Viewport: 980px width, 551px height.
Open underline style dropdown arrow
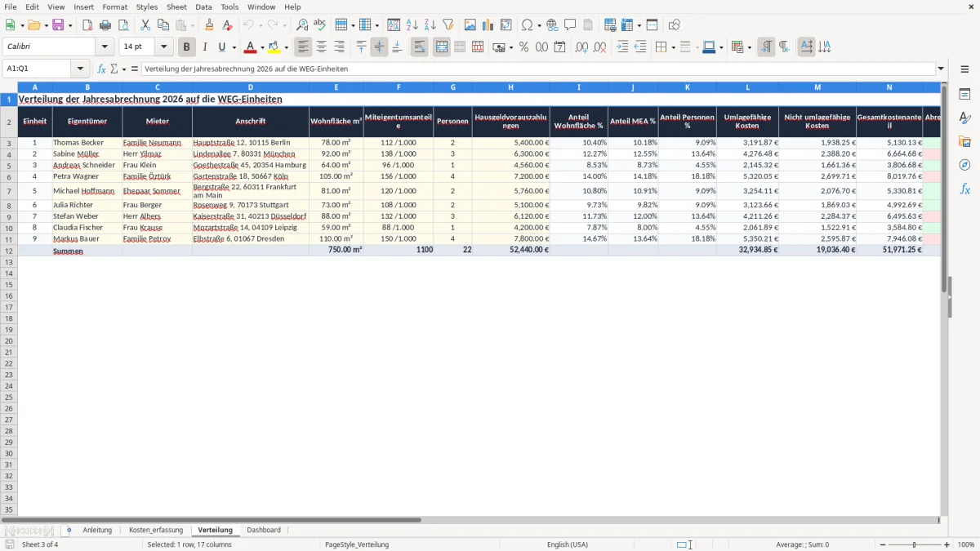[234, 47]
